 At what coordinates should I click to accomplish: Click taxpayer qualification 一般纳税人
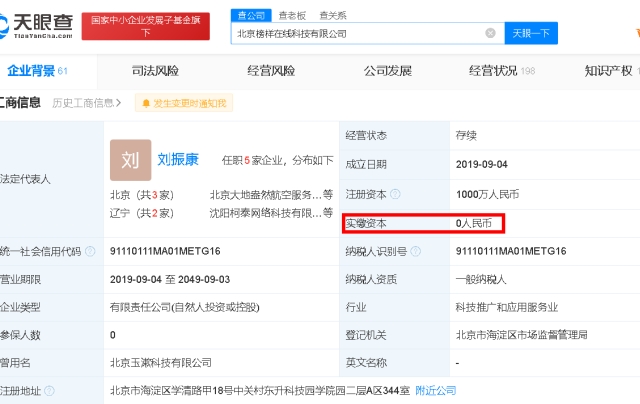481,280
